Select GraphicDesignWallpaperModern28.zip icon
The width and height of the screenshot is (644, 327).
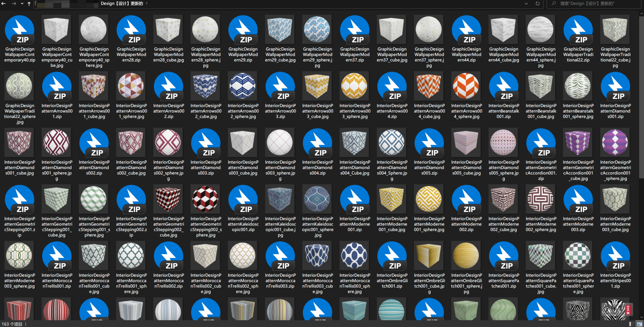pyautogui.click(x=131, y=29)
